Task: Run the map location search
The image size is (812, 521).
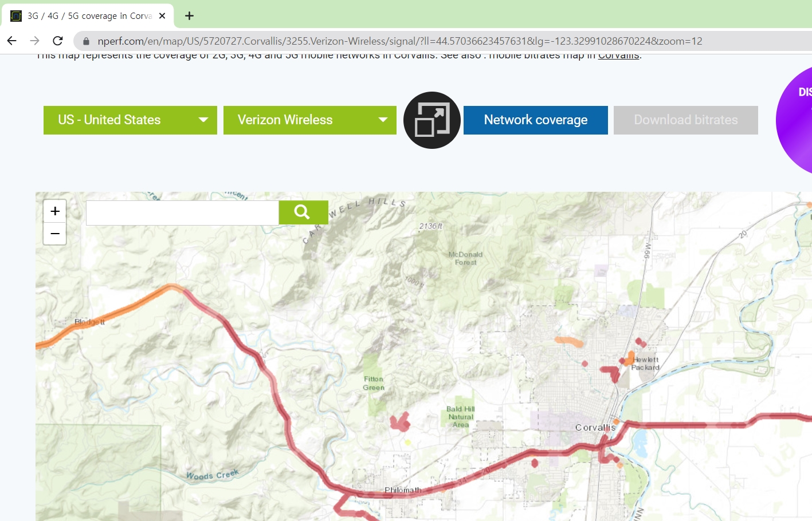Action: [303, 212]
